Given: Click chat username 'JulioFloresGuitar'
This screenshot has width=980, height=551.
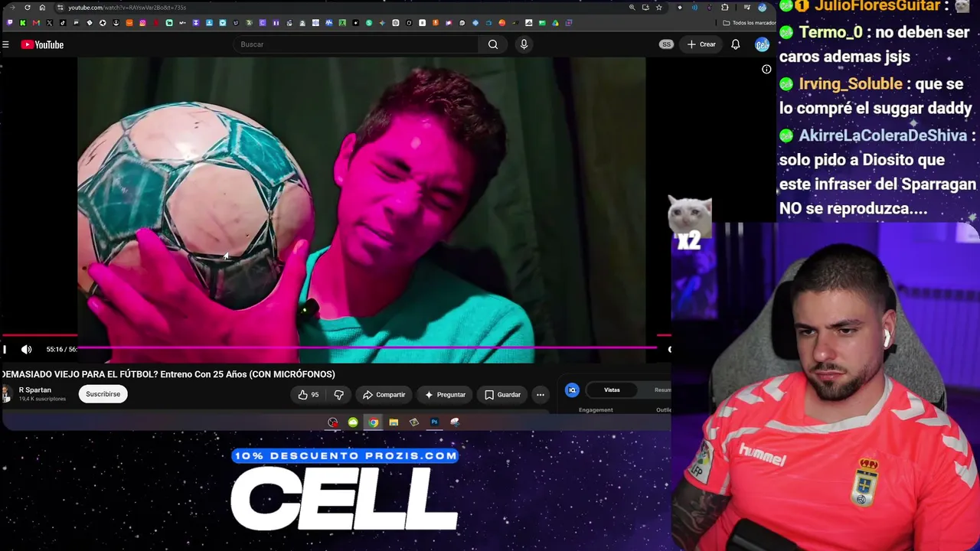Looking at the screenshot, I should click(x=877, y=6).
